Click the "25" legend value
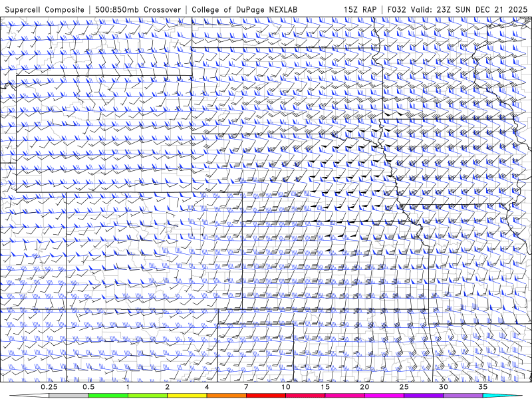The height and width of the screenshot is (399, 532). pos(404,387)
